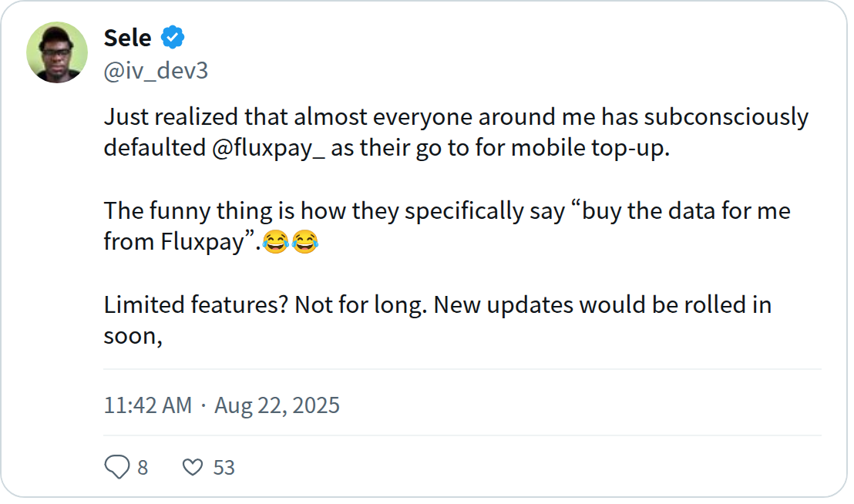Like the tweet with the heart icon
The height and width of the screenshot is (504, 854).
click(192, 467)
